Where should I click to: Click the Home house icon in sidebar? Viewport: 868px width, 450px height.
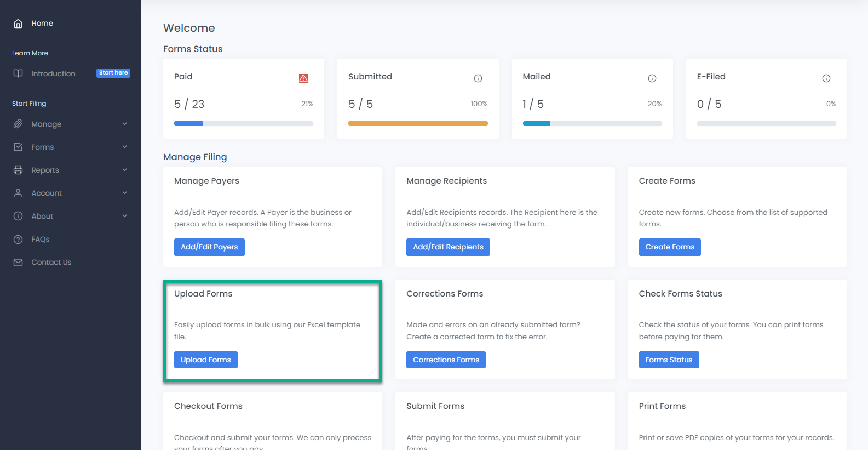coord(18,24)
